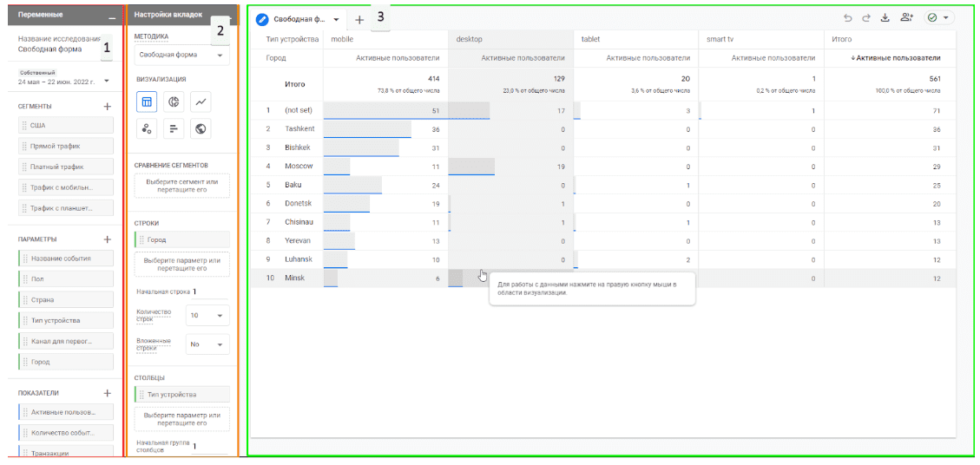Share exploration with other users
Viewport: 980px width, 465px height.
pyautogui.click(x=906, y=18)
